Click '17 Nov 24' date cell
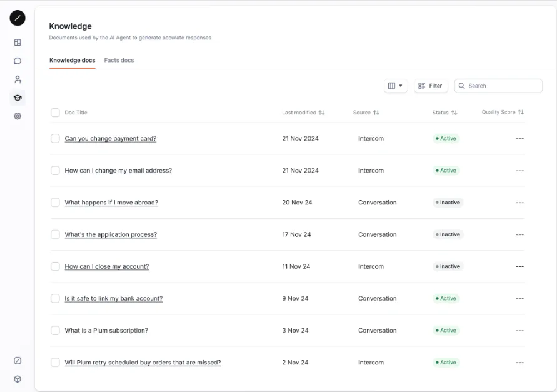Screen dimensions: 557x392 tap(296, 234)
